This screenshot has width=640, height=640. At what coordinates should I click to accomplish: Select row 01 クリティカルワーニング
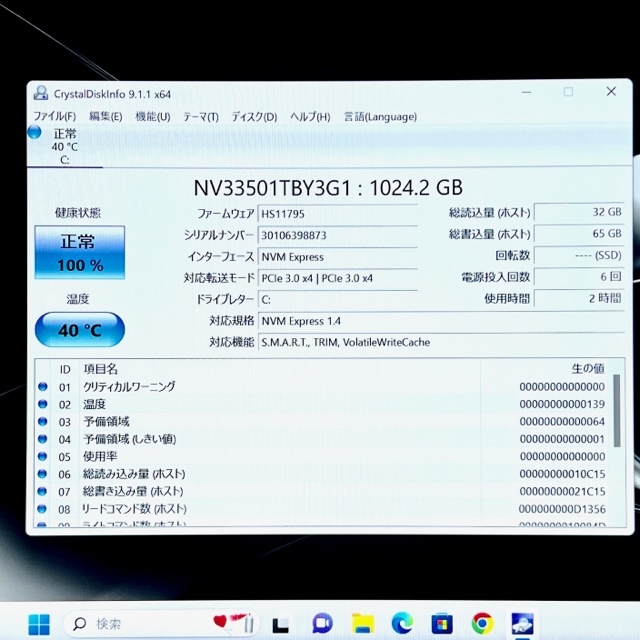pos(322,387)
